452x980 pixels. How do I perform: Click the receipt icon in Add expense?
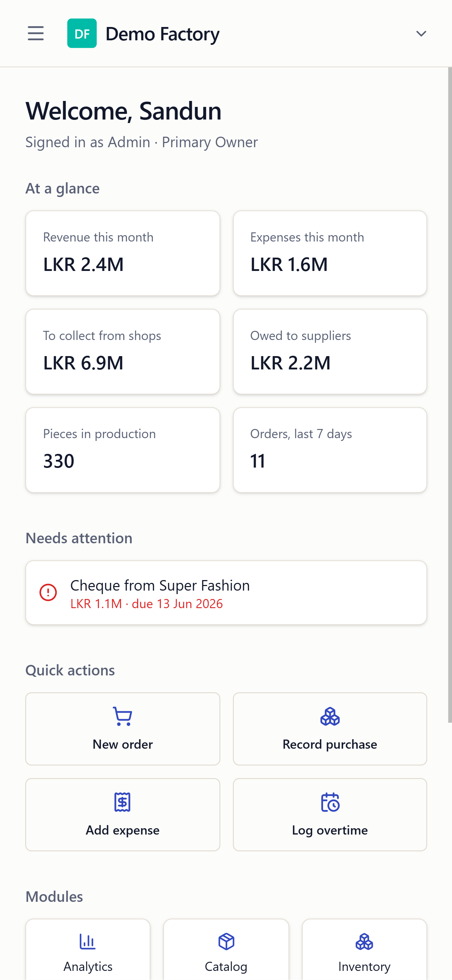(123, 802)
